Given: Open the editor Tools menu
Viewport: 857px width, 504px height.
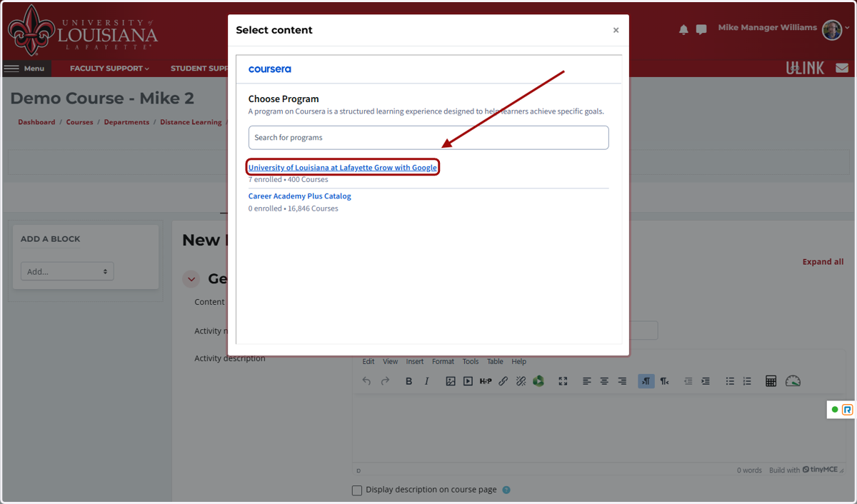Looking at the screenshot, I should coord(471,361).
